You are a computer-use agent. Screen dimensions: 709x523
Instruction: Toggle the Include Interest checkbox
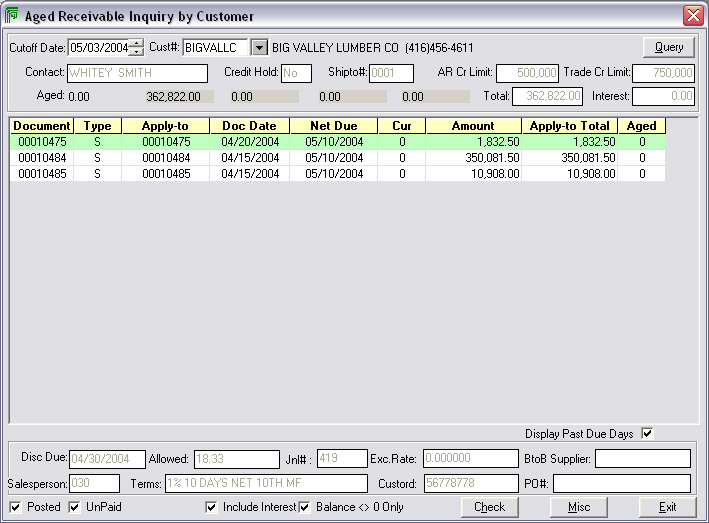[x=211, y=507]
